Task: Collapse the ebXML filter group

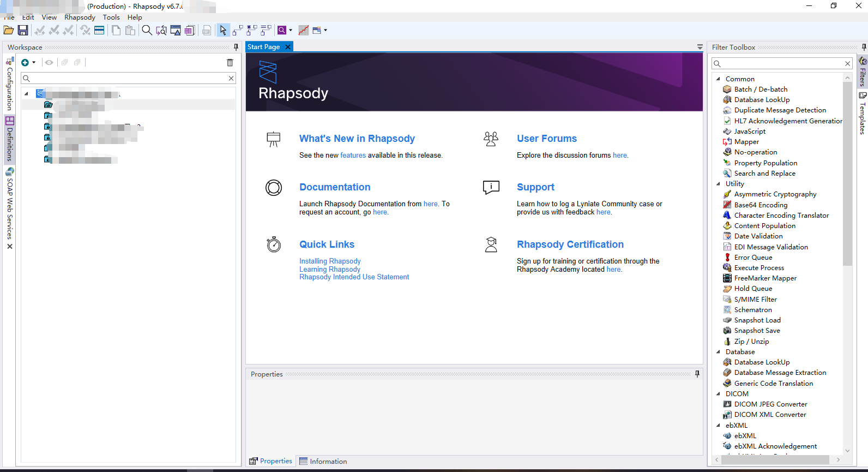Action: coord(718,426)
